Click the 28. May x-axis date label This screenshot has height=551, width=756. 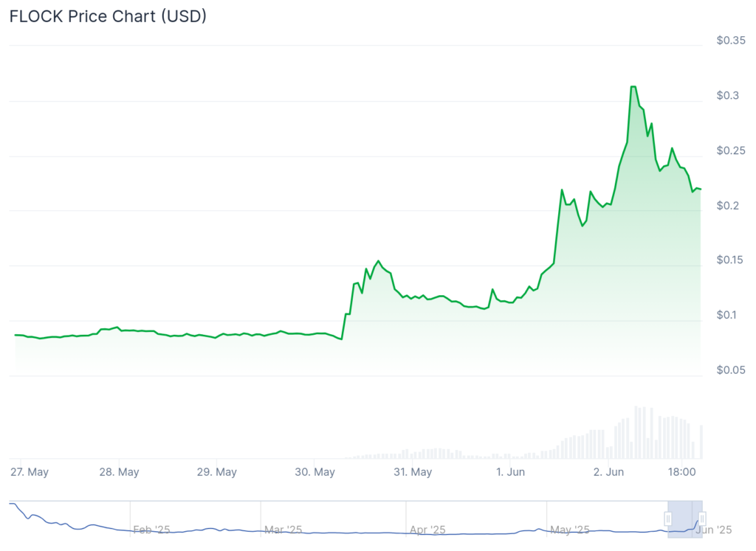119,472
